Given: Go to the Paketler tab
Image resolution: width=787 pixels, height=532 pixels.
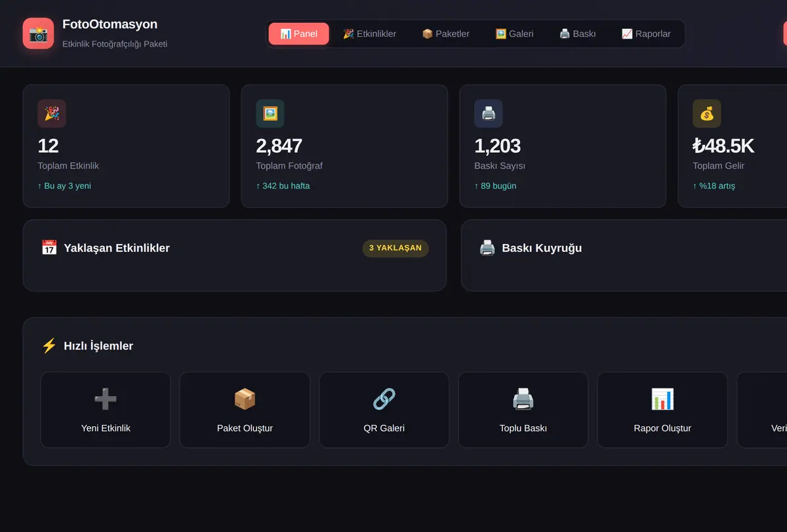Looking at the screenshot, I should point(445,33).
